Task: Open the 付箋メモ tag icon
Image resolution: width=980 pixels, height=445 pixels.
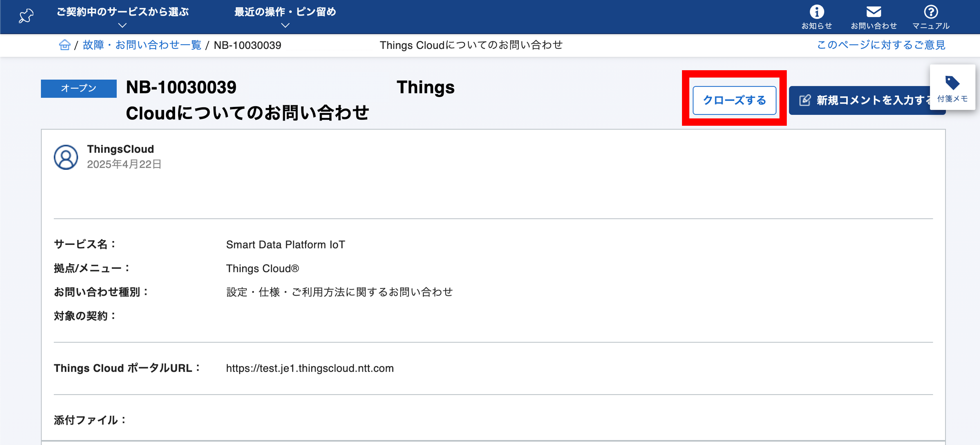Action: pyautogui.click(x=952, y=83)
